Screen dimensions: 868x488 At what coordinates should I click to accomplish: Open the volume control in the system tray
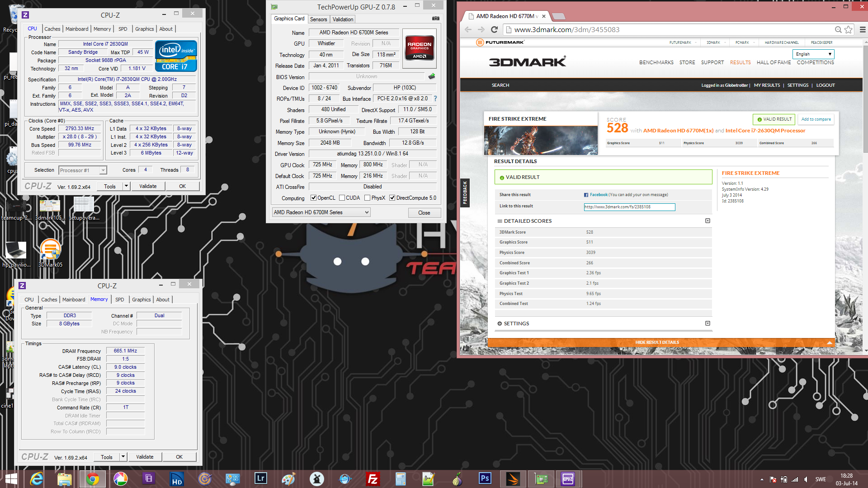(x=806, y=479)
